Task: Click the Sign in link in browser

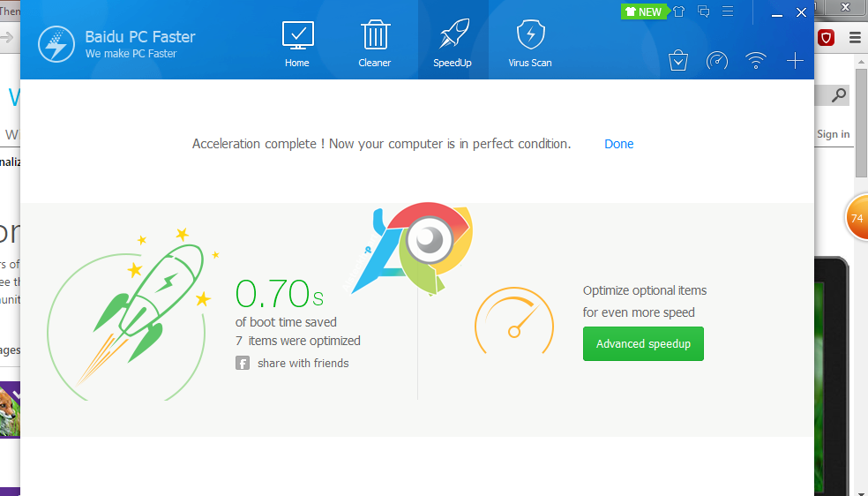Action: tap(833, 134)
